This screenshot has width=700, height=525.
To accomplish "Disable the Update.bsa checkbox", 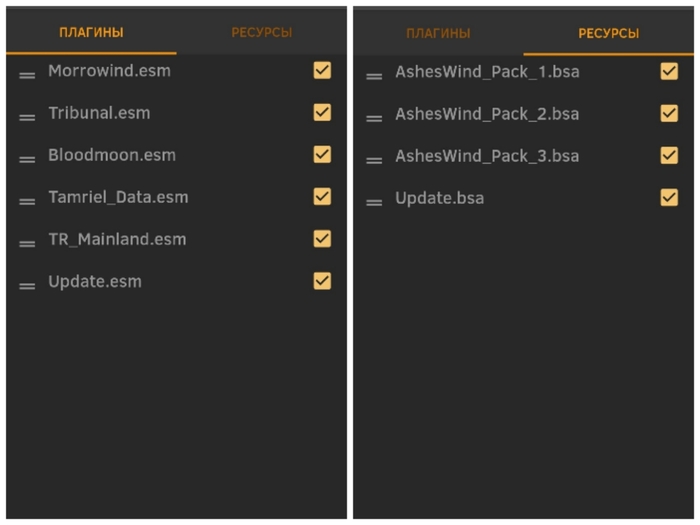I will [669, 197].
